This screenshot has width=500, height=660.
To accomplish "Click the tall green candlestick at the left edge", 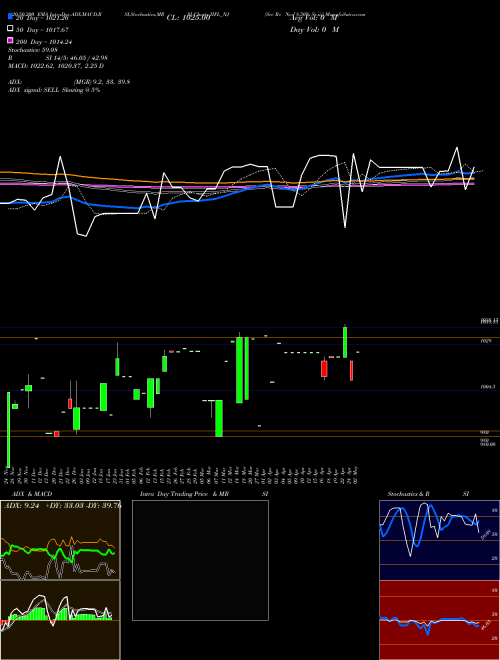I will coord(8,429).
